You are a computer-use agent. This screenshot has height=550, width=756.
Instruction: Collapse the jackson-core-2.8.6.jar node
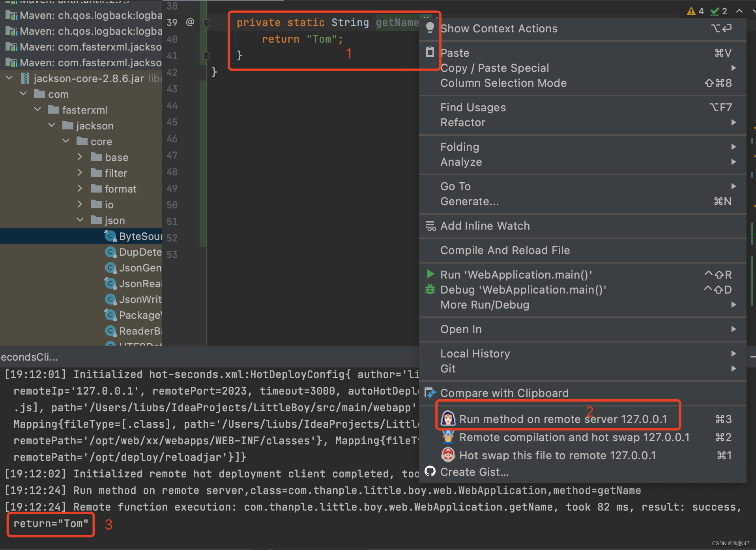9,78
